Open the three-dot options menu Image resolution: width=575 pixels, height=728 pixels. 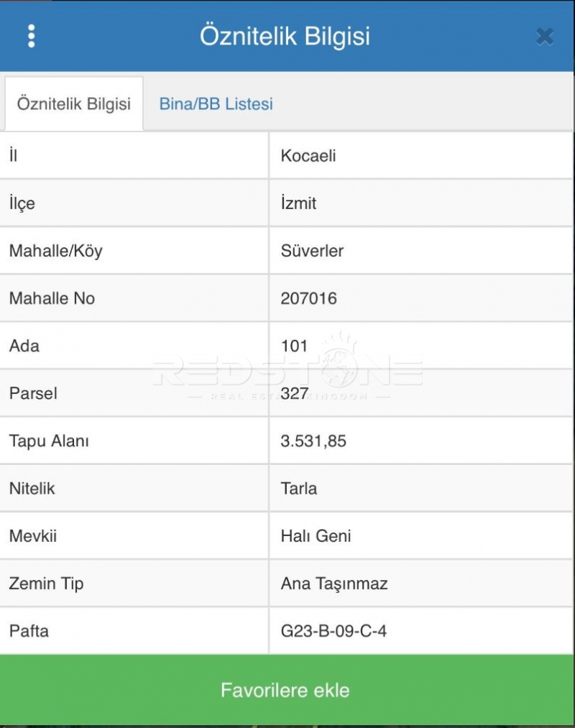[x=31, y=36]
